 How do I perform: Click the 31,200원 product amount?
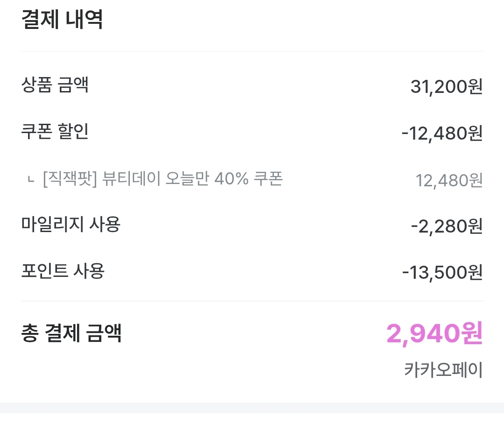coord(446,87)
